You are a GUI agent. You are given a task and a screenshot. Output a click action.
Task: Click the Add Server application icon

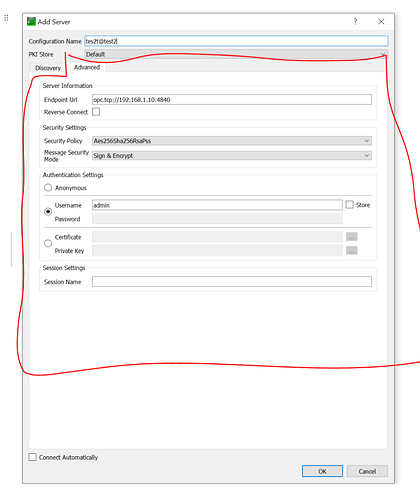point(31,22)
